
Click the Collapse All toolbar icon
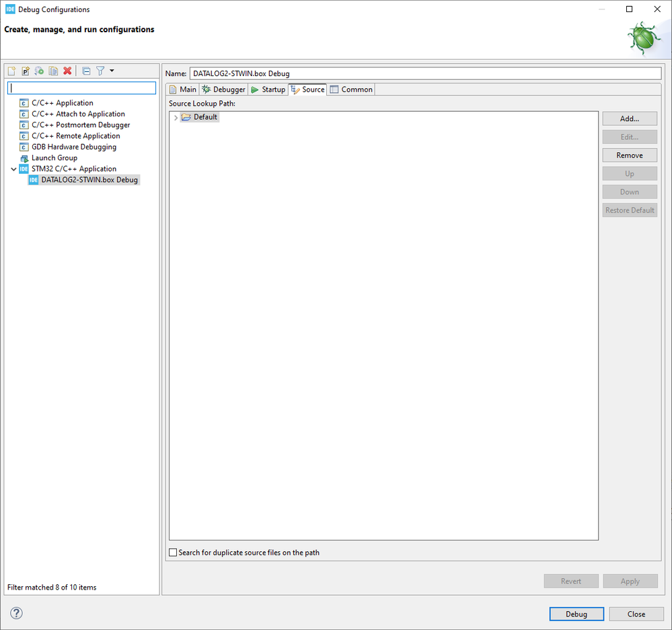(86, 71)
